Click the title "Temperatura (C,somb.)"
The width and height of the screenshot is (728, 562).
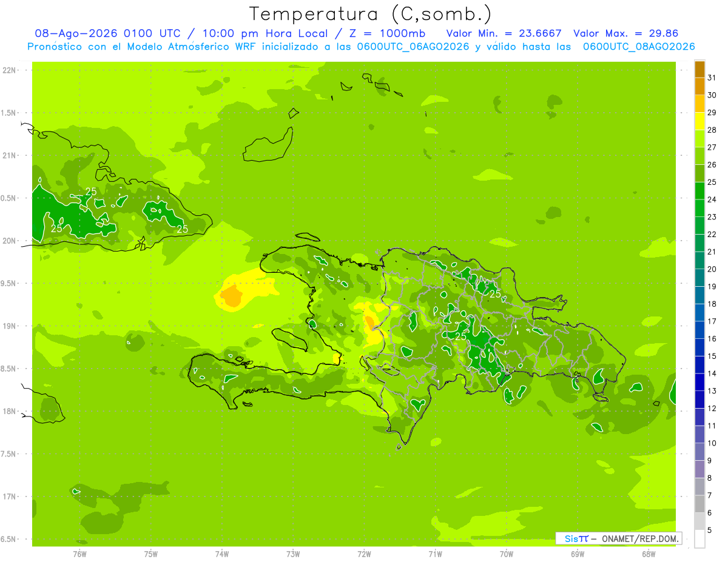[371, 14]
